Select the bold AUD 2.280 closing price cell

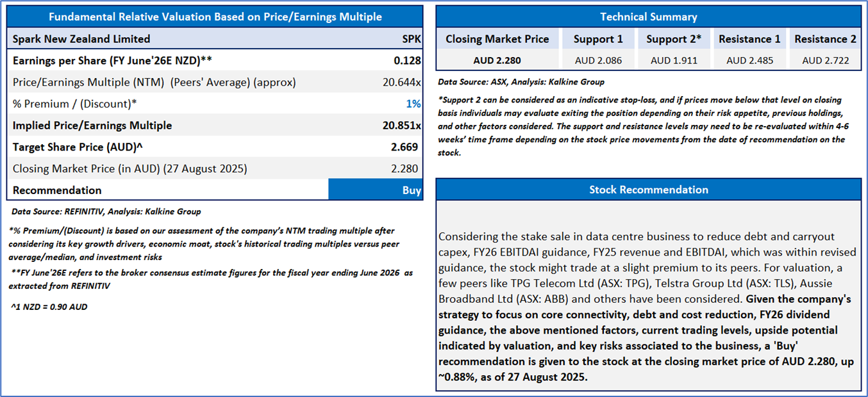click(x=497, y=61)
